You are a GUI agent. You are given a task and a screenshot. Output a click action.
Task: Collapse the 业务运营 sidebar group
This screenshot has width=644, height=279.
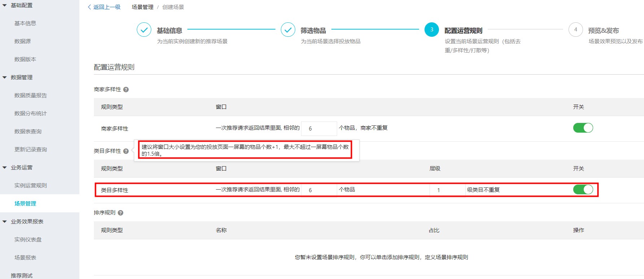pos(5,168)
